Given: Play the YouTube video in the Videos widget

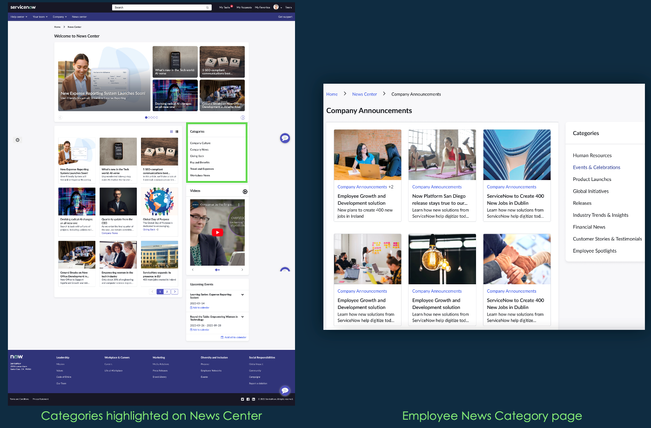Looking at the screenshot, I should click(217, 232).
